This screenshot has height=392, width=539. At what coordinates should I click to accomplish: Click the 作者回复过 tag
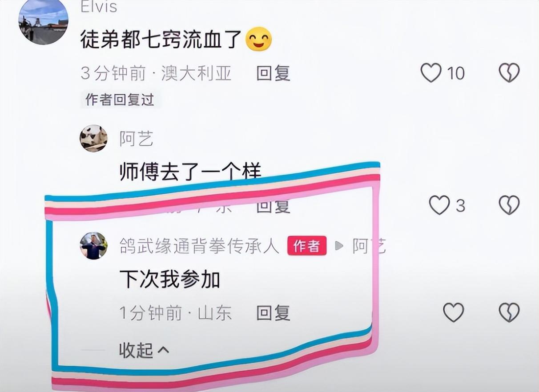tap(120, 100)
